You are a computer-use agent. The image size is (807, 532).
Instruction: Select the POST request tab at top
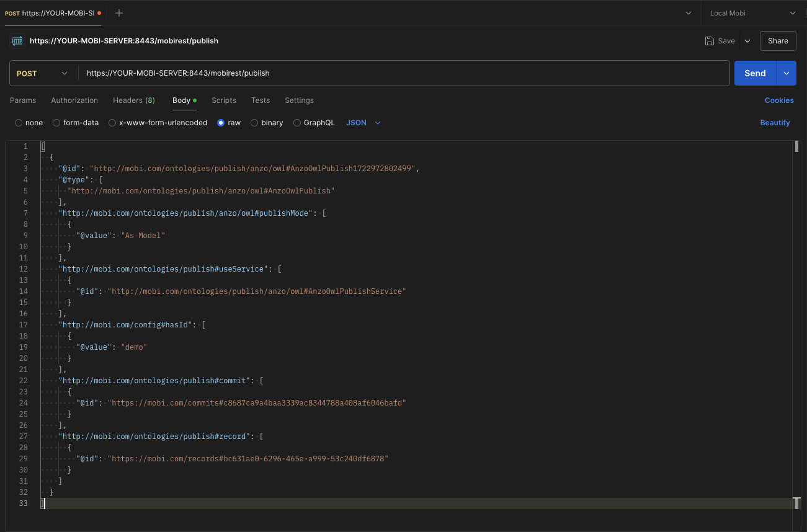coord(53,13)
